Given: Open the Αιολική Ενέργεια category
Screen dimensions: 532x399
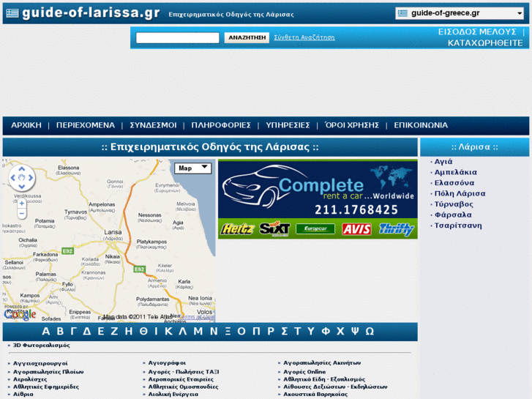Looking at the screenshot, I should pos(173,395).
